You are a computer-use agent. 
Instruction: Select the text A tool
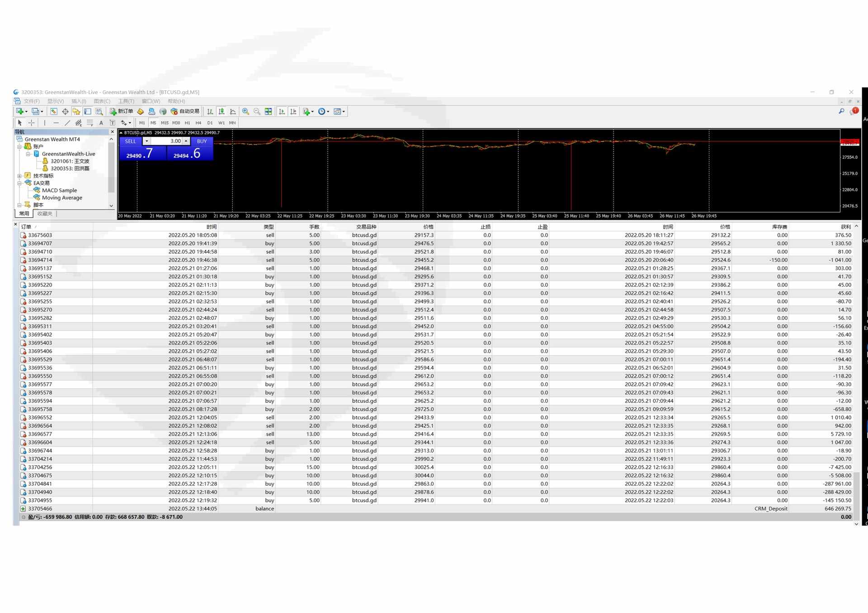(x=101, y=123)
